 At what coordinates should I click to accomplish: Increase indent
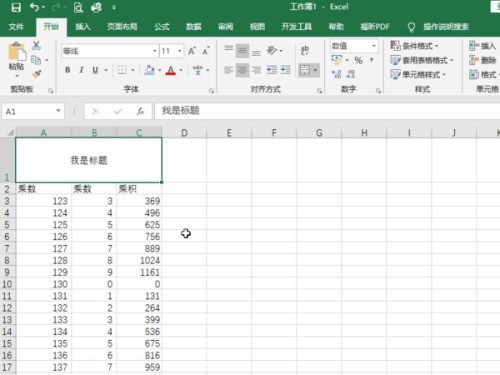286,70
